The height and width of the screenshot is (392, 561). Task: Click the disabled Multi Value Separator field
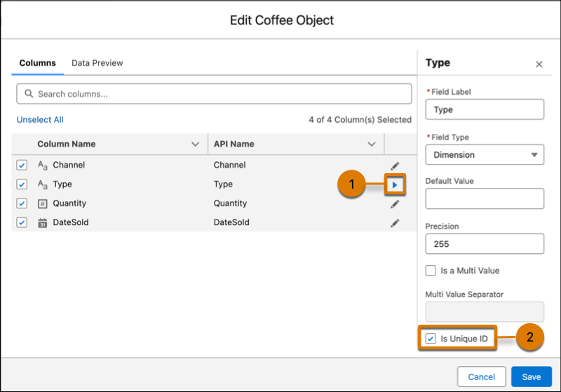(485, 311)
